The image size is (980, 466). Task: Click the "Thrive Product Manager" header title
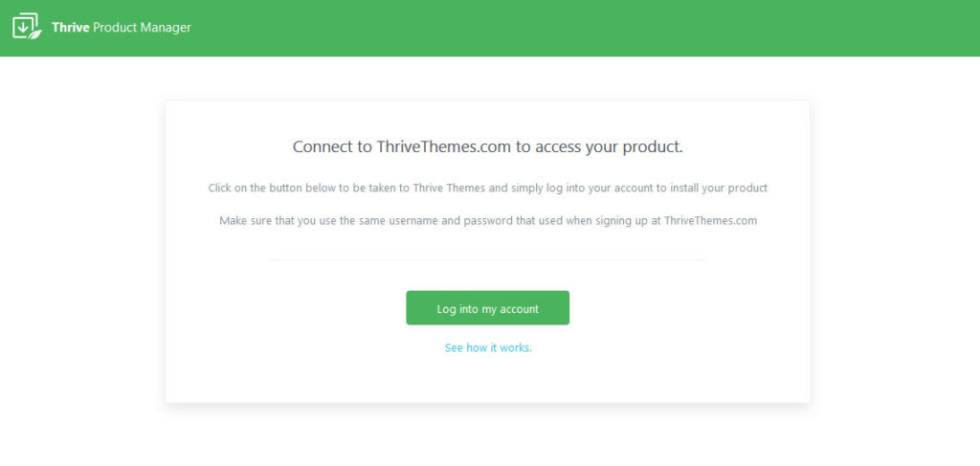(x=122, y=28)
